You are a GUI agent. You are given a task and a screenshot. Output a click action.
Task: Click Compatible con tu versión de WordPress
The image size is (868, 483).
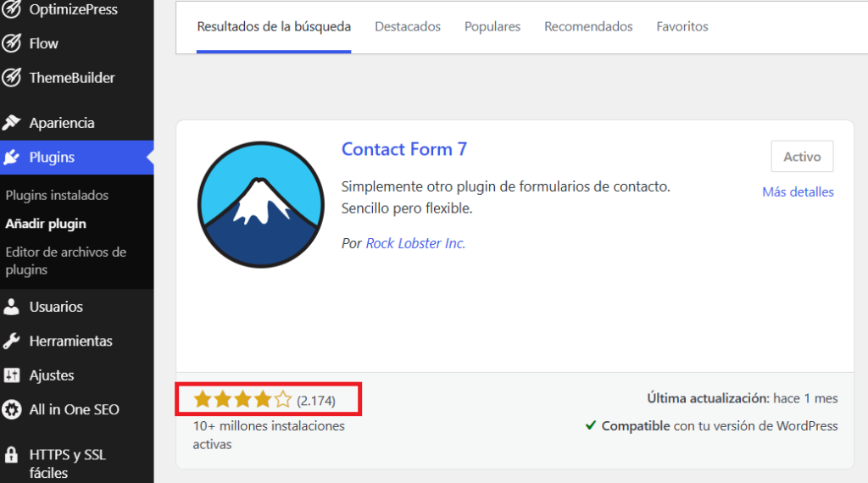coord(720,426)
